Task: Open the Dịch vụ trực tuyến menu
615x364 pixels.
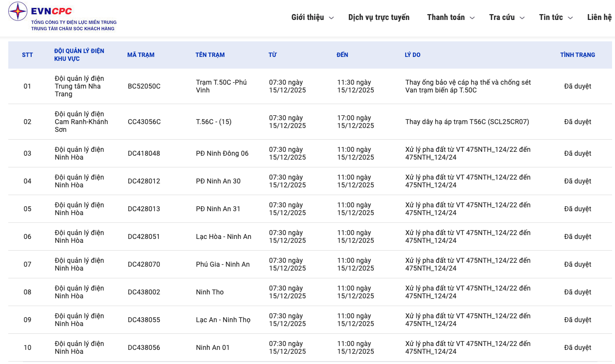Action: coord(378,18)
